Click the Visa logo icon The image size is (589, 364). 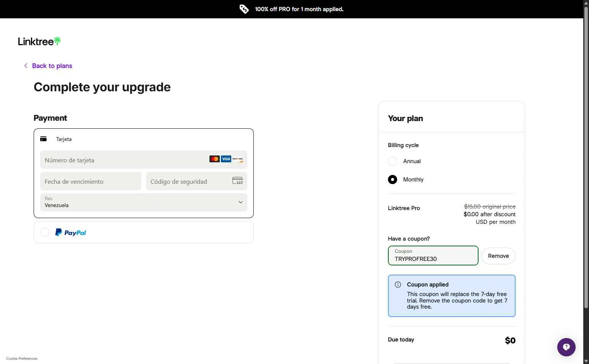pyautogui.click(x=226, y=159)
